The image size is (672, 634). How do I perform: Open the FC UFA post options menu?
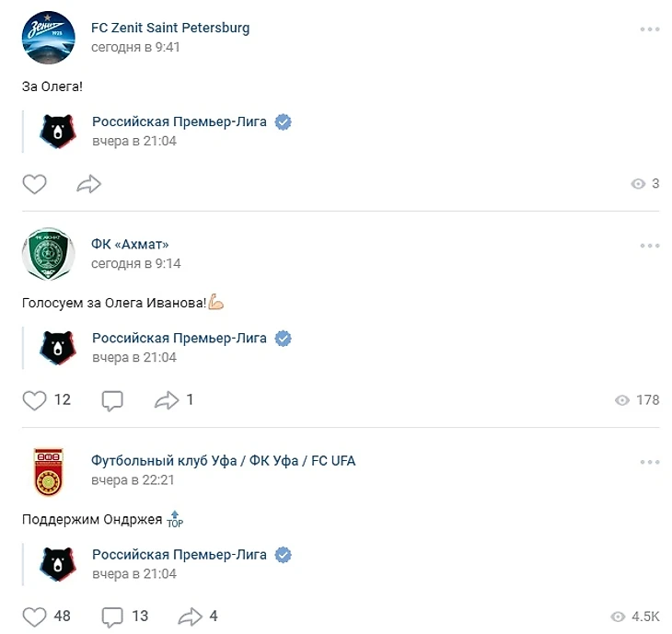coord(650,462)
